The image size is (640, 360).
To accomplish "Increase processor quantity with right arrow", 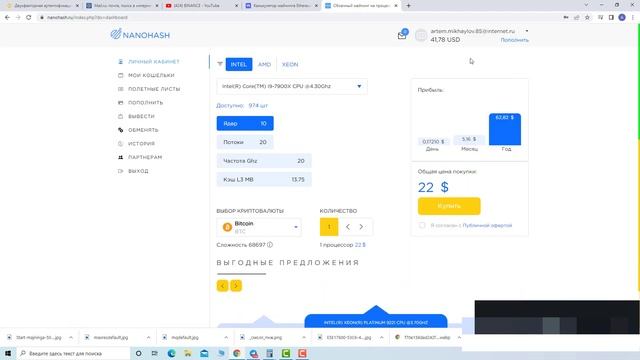I will tap(361, 227).
